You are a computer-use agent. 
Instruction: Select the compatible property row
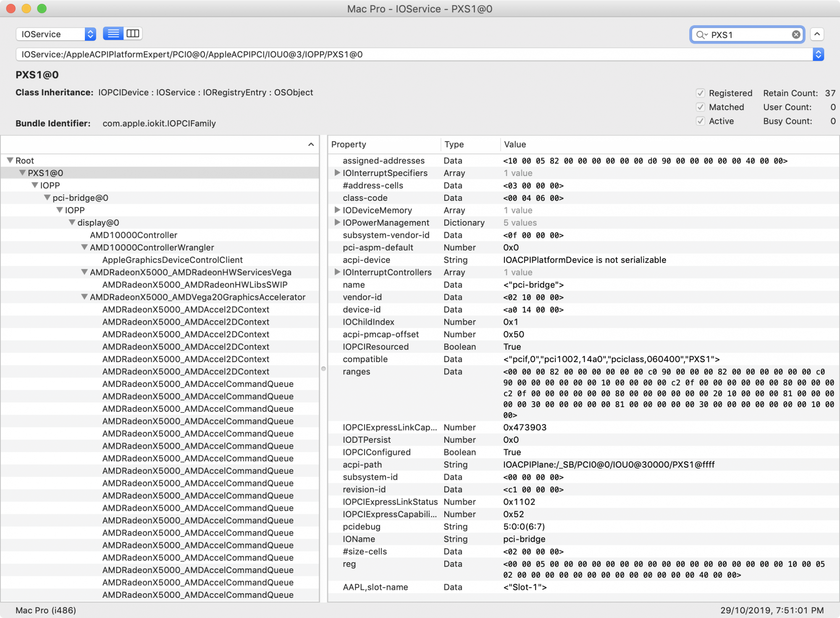coord(583,359)
